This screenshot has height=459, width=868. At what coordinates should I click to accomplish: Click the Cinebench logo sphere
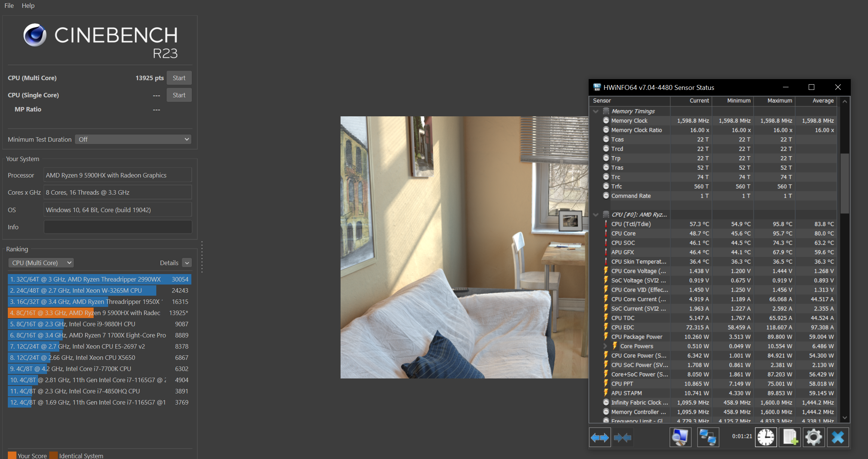click(35, 35)
